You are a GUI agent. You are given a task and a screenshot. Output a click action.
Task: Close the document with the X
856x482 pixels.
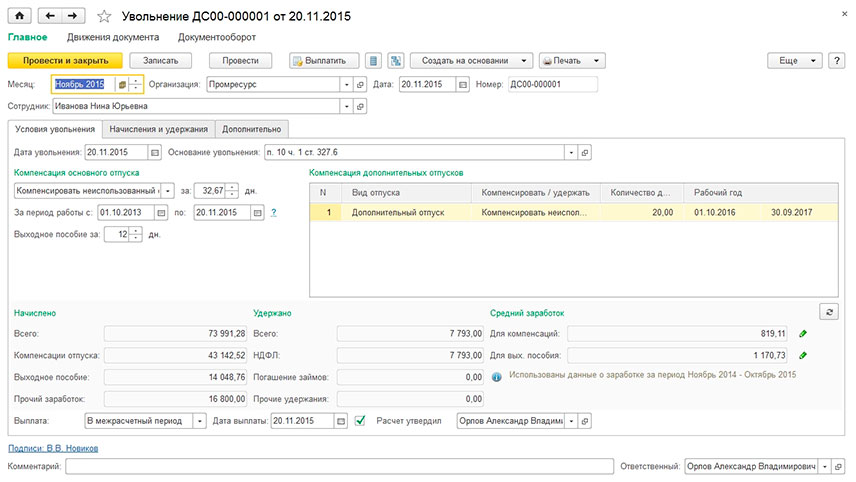tap(844, 14)
